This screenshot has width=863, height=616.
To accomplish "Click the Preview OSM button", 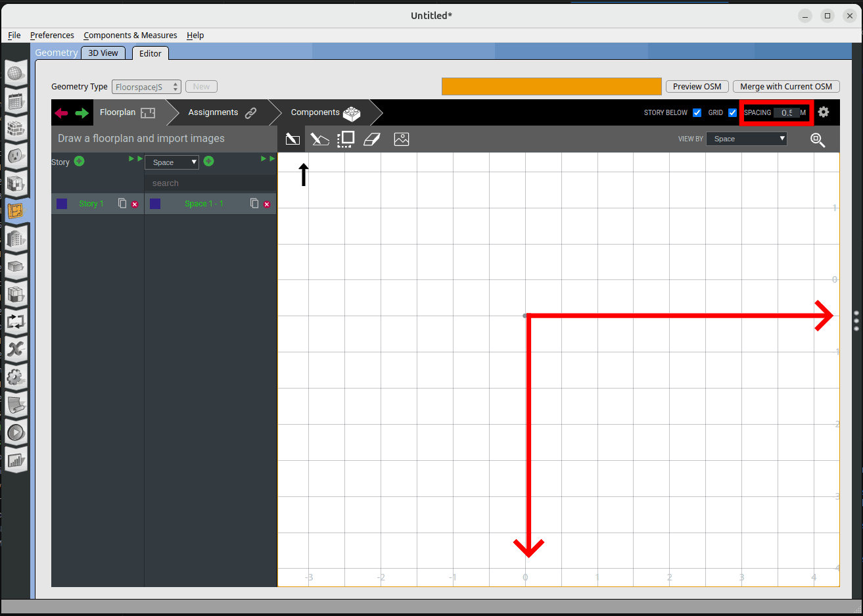I will (x=697, y=87).
